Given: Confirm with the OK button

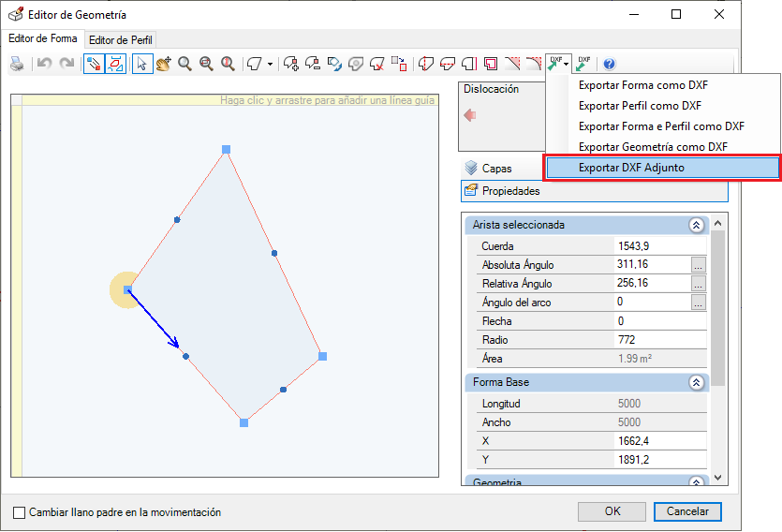Looking at the screenshot, I should (x=612, y=511).
